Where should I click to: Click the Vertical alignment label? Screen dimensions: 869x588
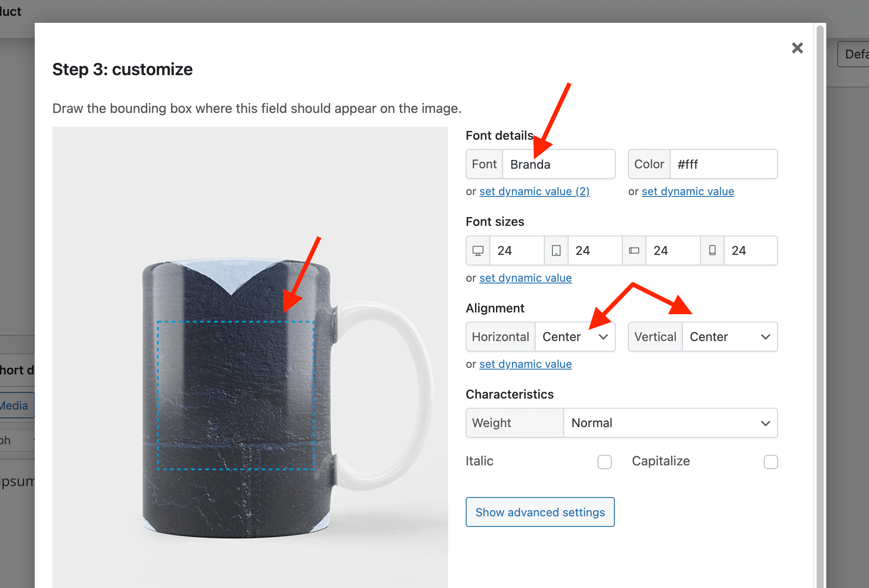click(655, 337)
